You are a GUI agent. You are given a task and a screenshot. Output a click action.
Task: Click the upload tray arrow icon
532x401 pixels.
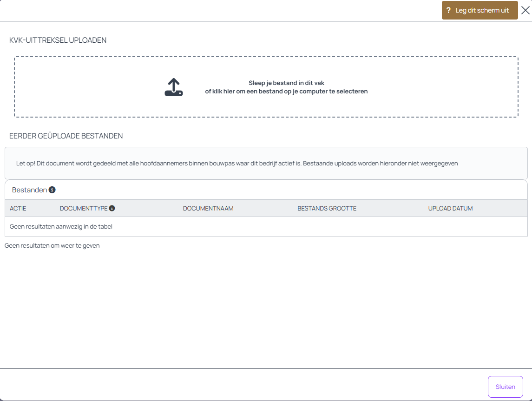174,87
